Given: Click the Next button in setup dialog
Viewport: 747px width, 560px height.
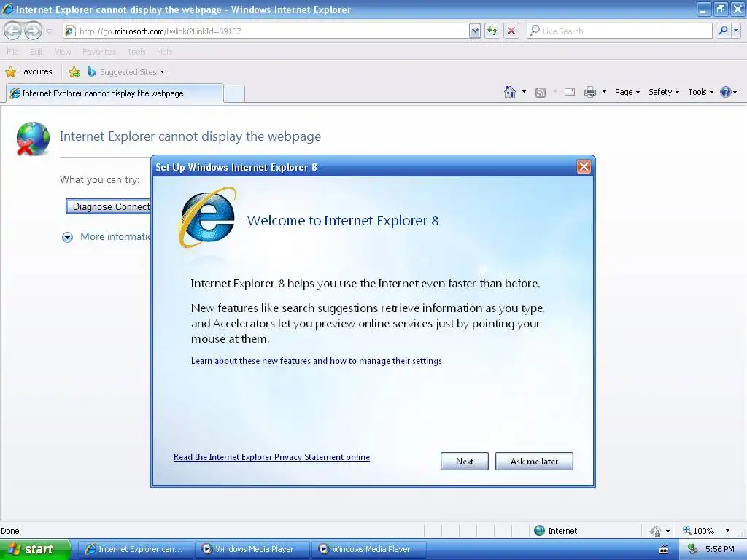Looking at the screenshot, I should point(465,461).
